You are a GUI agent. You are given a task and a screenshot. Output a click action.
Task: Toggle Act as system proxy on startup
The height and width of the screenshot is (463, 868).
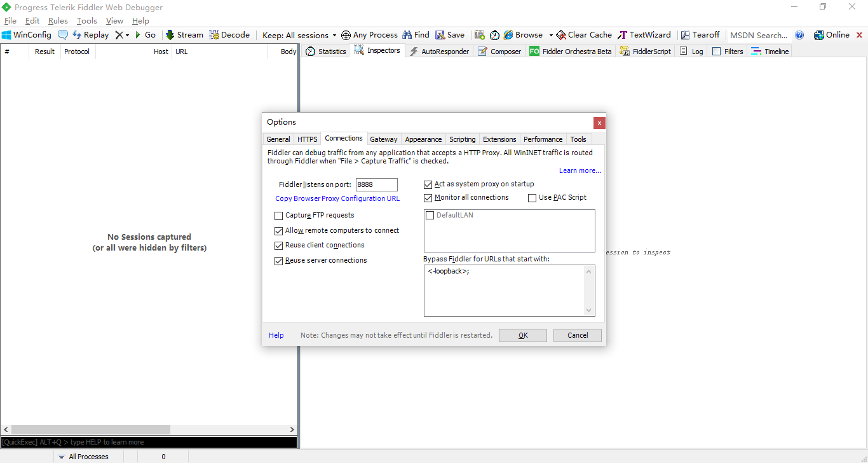(428, 184)
